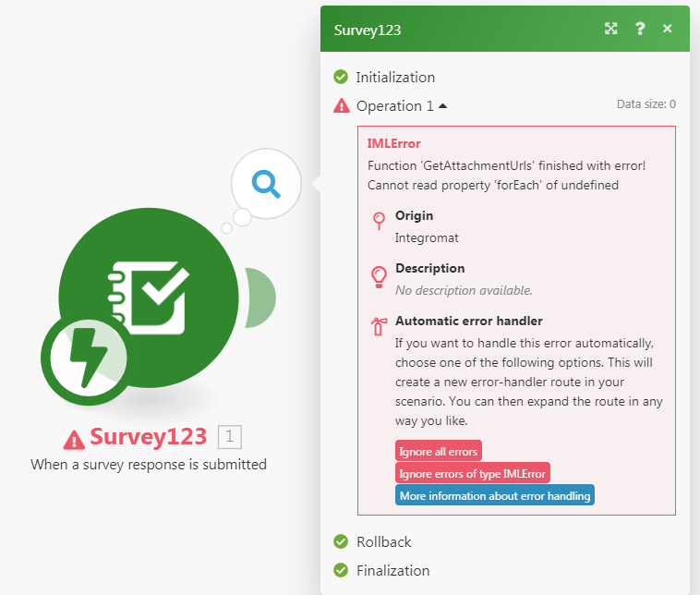The width and height of the screenshot is (700, 595).
Task: Click the Initialization step
Action: click(x=395, y=78)
